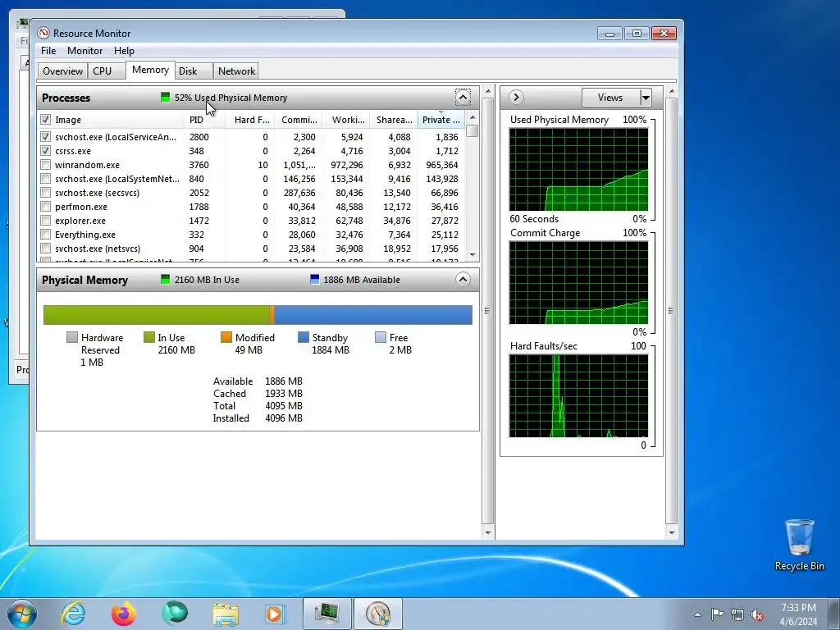Click the network tray icon

pos(737,614)
